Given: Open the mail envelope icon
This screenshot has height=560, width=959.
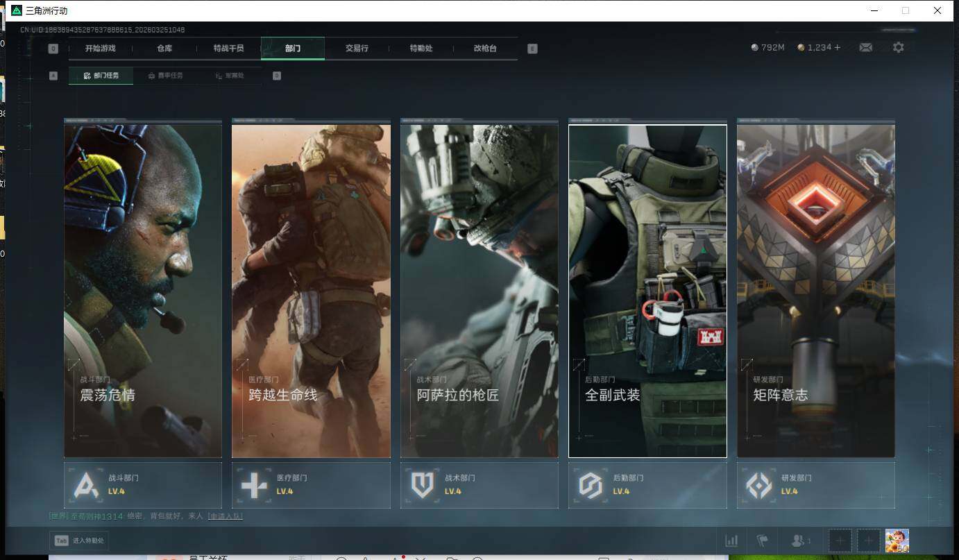Looking at the screenshot, I should [865, 47].
